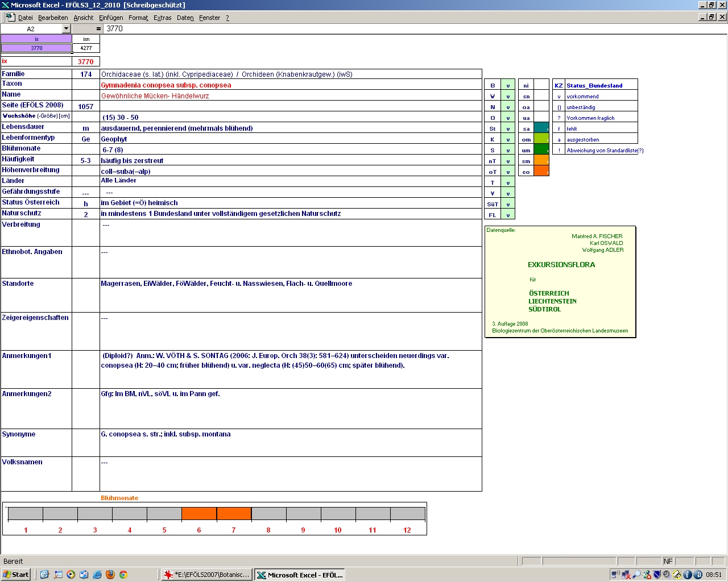The height and width of the screenshot is (582, 728).
Task: Click the teal 'sa' color swatch
Action: [x=541, y=128]
